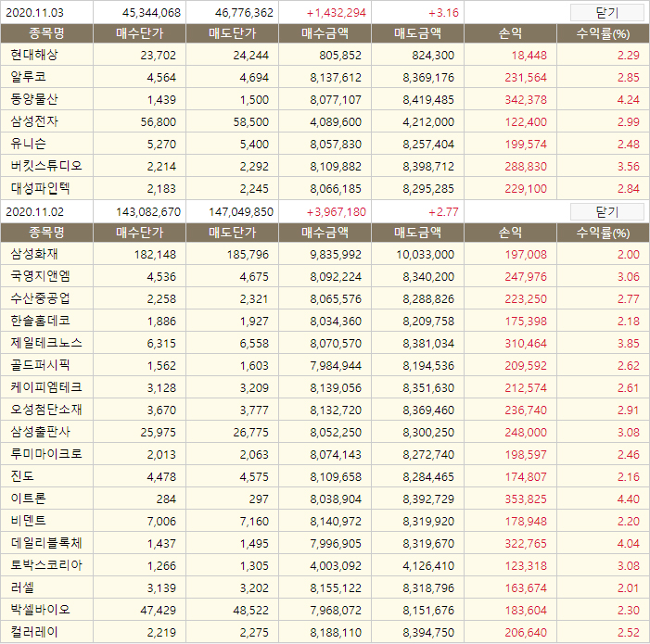Click 진도 profit 174,807
The image size is (650, 644).
(x=526, y=477)
